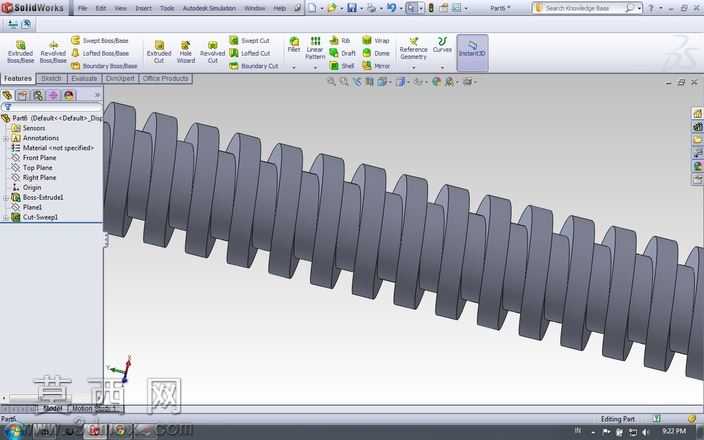Click the Wrap feature
The width and height of the screenshot is (704, 440).
click(376, 40)
